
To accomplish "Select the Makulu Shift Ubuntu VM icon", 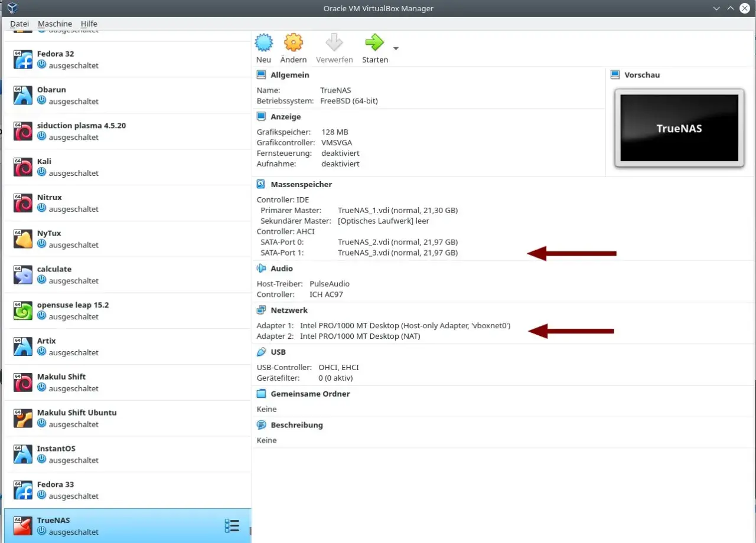I will [23, 418].
